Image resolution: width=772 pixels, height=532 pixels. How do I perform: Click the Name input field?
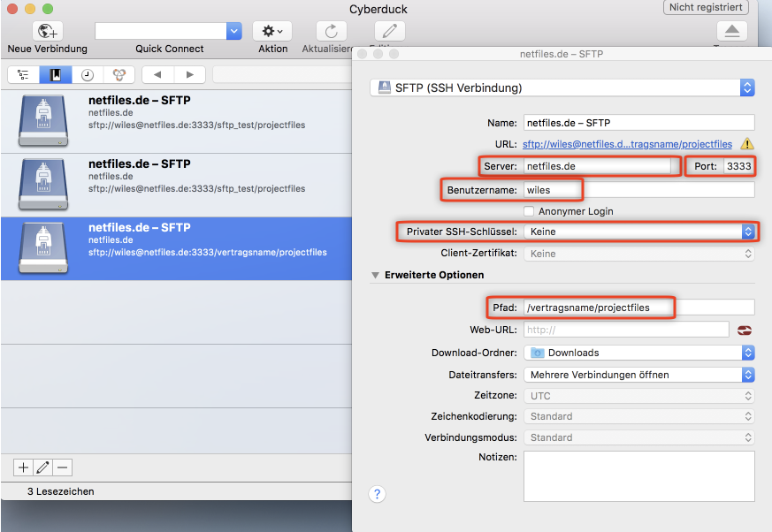tap(639, 123)
